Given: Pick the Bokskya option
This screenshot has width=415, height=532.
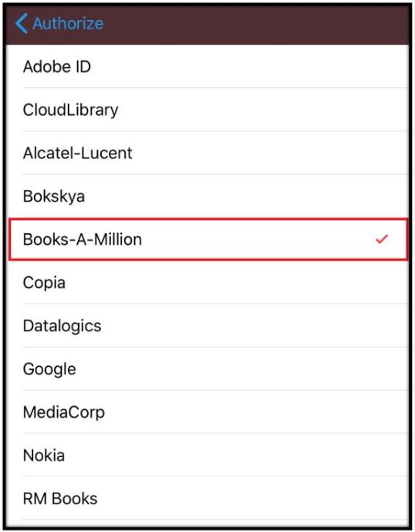Looking at the screenshot, I should coord(207,196).
